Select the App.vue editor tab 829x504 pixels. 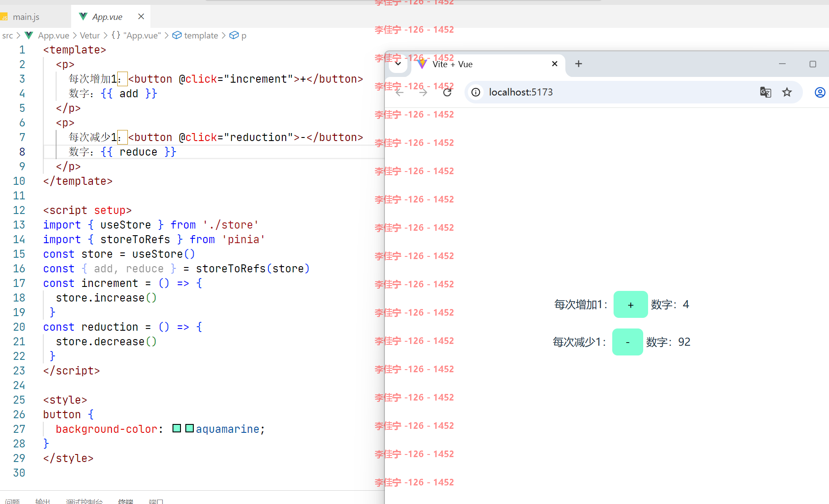pyautogui.click(x=107, y=17)
